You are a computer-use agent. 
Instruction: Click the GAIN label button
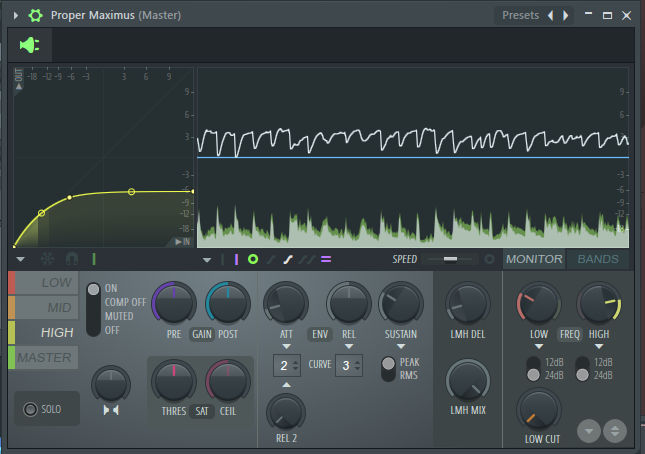pos(202,334)
